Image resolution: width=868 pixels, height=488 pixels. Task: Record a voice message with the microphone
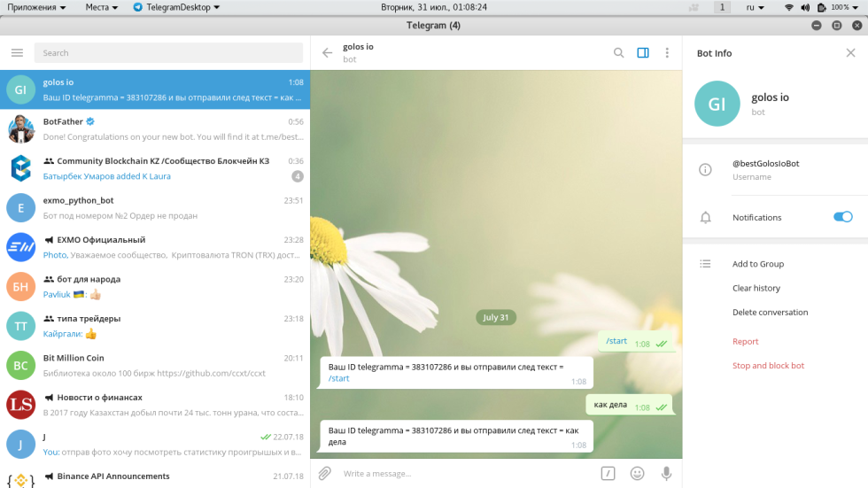click(x=666, y=473)
